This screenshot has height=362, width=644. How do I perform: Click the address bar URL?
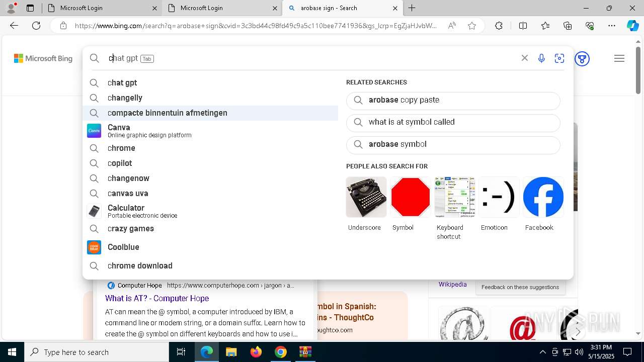pyautogui.click(x=256, y=26)
